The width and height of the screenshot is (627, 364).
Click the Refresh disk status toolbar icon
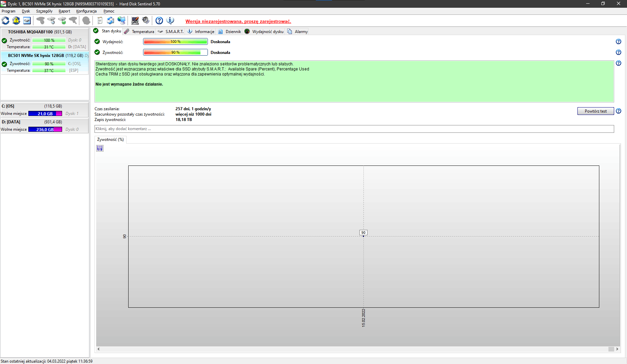[x=5, y=21]
